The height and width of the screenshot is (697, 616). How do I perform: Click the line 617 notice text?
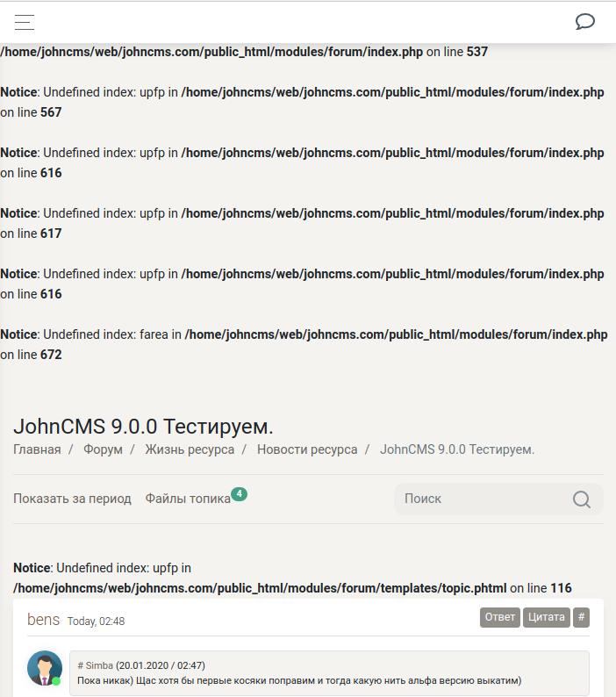[x=302, y=223]
